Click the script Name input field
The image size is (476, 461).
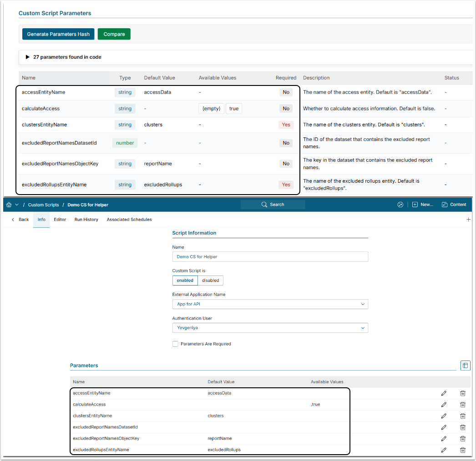pos(270,257)
